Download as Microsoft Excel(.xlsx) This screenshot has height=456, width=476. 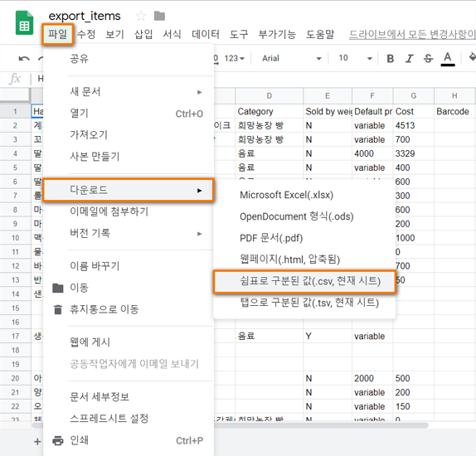[304, 195]
